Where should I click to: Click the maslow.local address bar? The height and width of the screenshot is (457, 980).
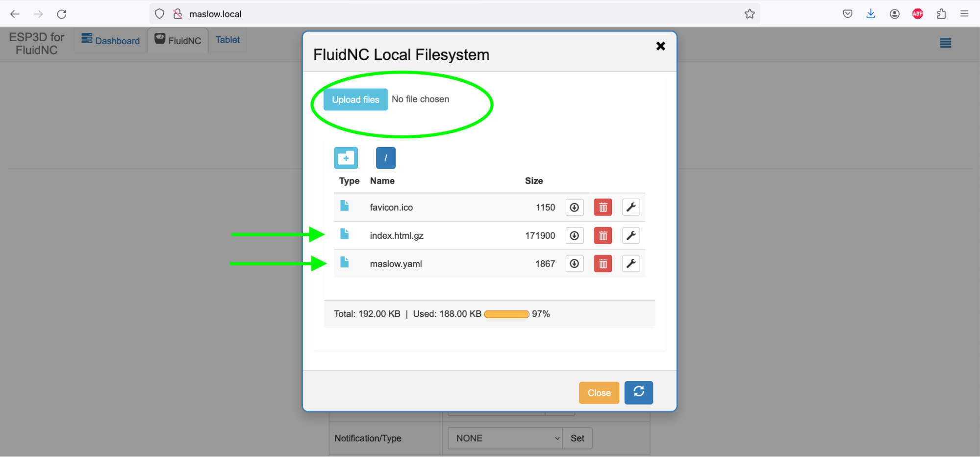(441, 14)
